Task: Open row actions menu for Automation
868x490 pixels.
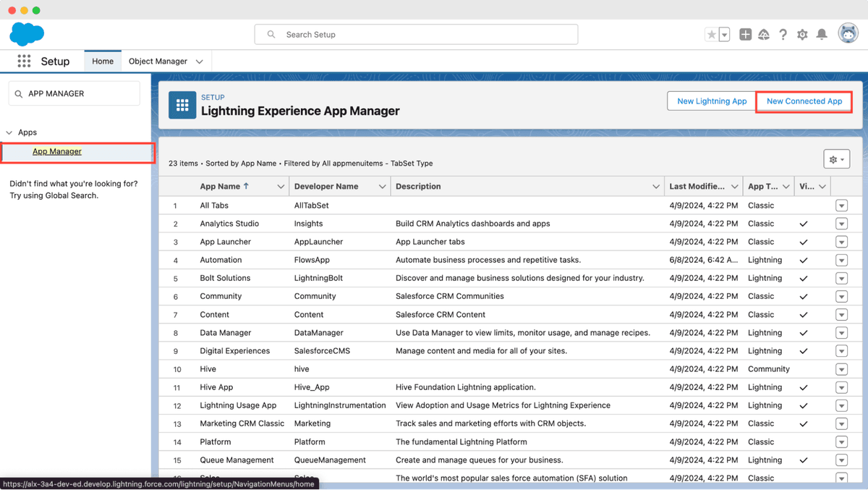Action: click(x=841, y=260)
